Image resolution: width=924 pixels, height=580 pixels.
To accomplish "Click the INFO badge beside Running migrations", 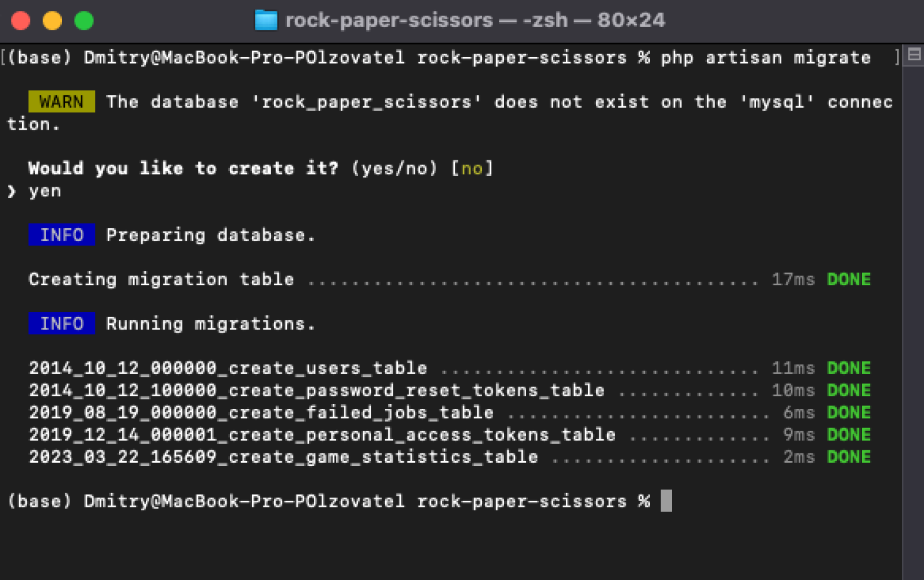I will click(x=61, y=324).
